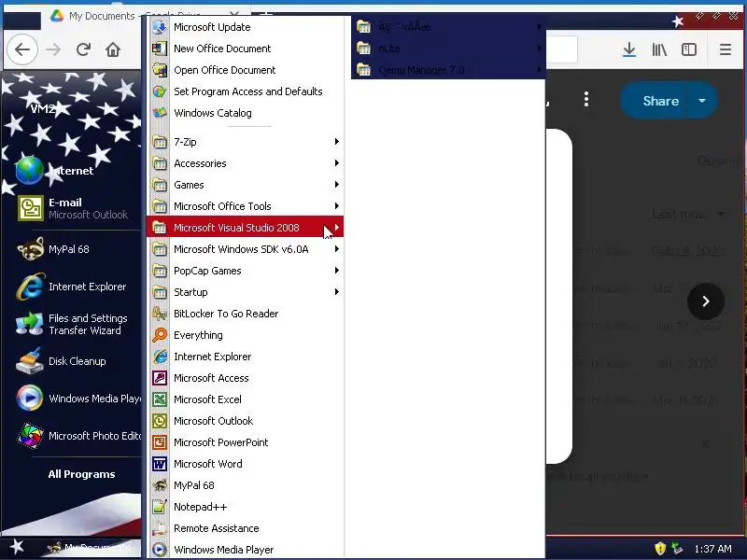Open Set Program Access and Defaults

coord(245,91)
